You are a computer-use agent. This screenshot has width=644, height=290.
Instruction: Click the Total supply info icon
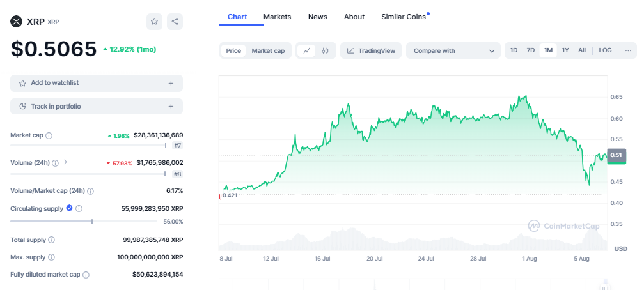pyautogui.click(x=51, y=240)
